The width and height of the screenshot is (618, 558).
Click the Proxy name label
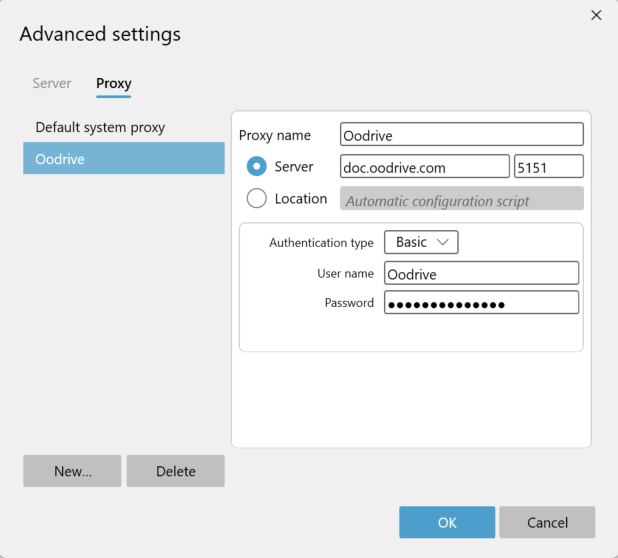point(275,135)
